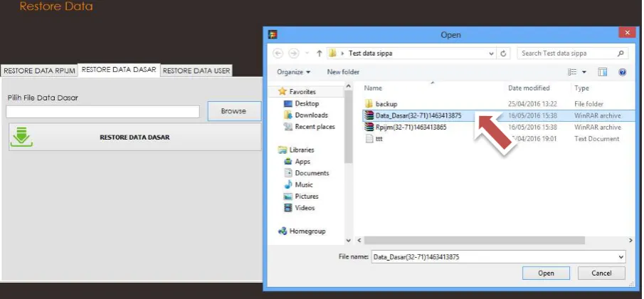
Task: Click the Videos library icon
Action: coord(288,208)
